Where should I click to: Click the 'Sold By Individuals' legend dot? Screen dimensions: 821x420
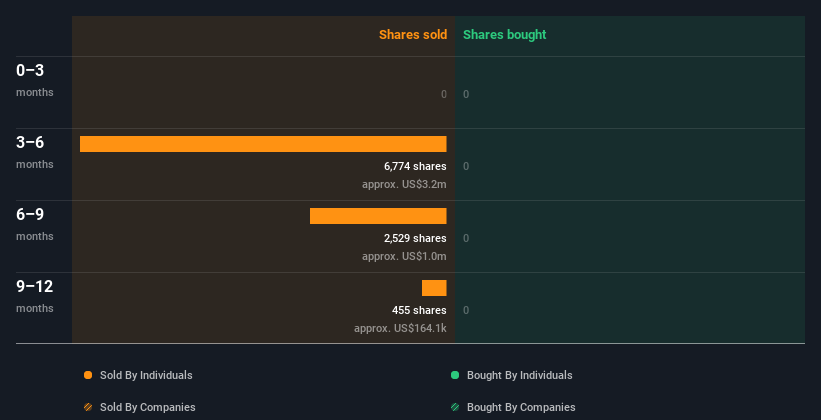pyautogui.click(x=88, y=375)
